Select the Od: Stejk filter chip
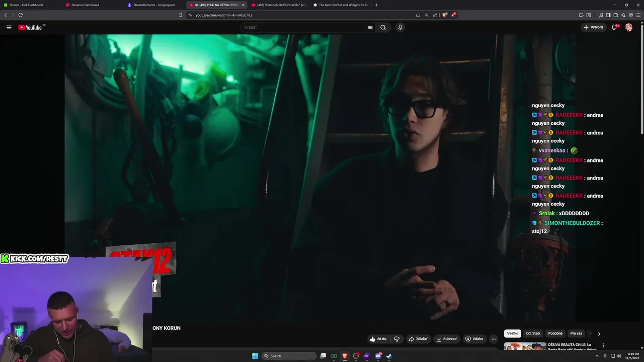Image resolution: width=644 pixels, height=362 pixels. click(x=533, y=333)
